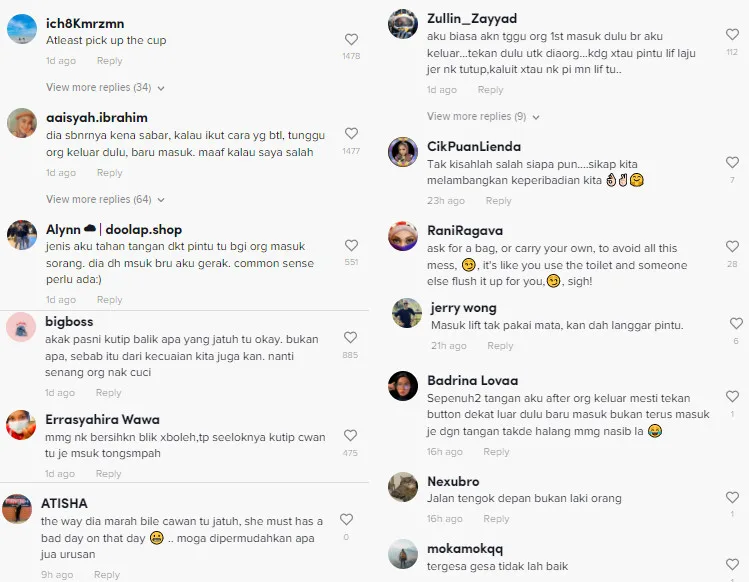749x582 pixels.
Task: Like RaniRagava's comment
Action: 732,247
